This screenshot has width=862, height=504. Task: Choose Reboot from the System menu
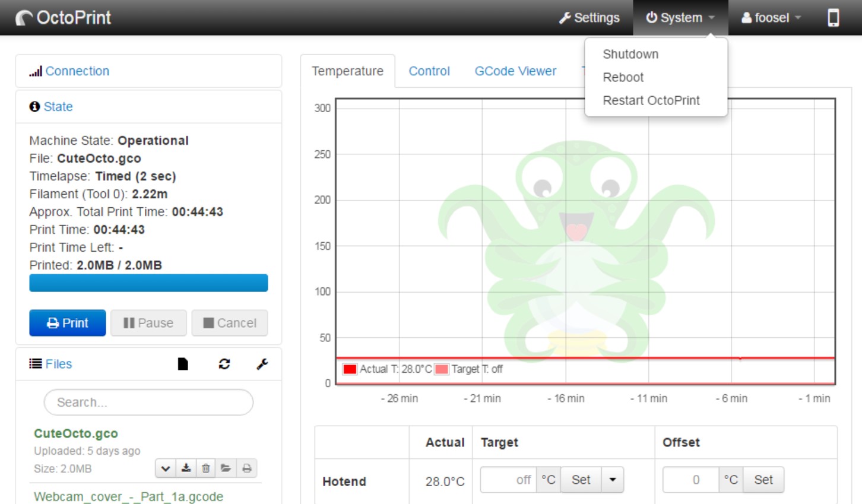click(623, 77)
